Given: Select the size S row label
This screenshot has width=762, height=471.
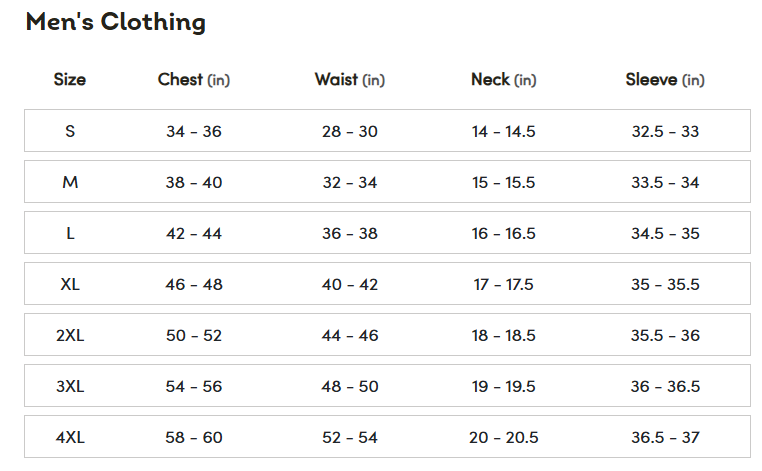Looking at the screenshot, I should [70, 131].
